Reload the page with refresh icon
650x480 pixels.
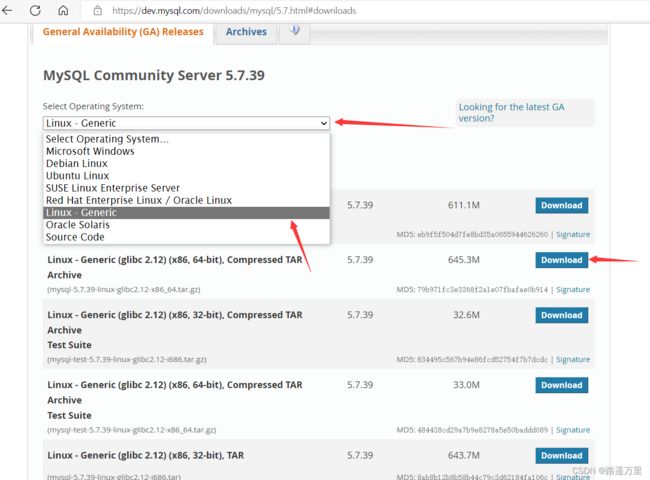[35, 10]
